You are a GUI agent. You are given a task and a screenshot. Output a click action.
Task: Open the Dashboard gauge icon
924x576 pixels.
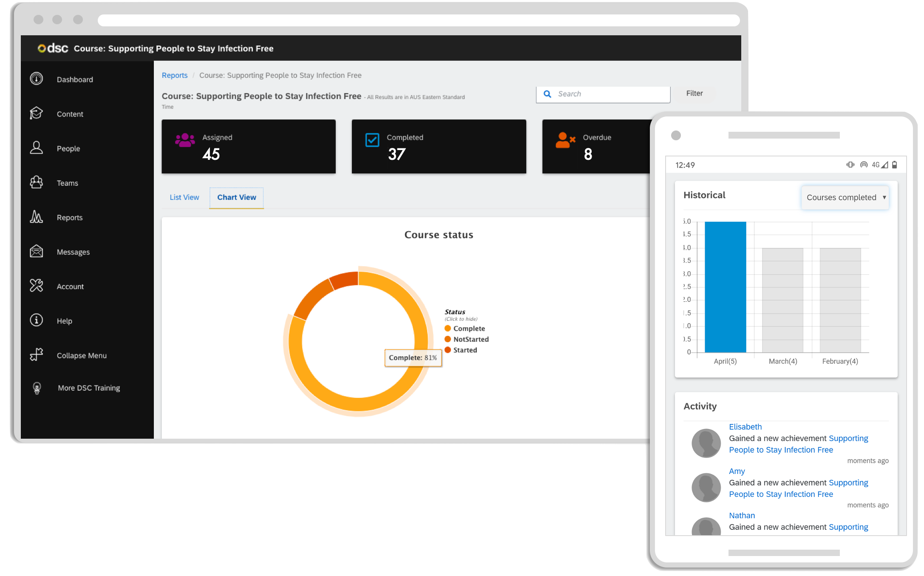click(x=37, y=79)
